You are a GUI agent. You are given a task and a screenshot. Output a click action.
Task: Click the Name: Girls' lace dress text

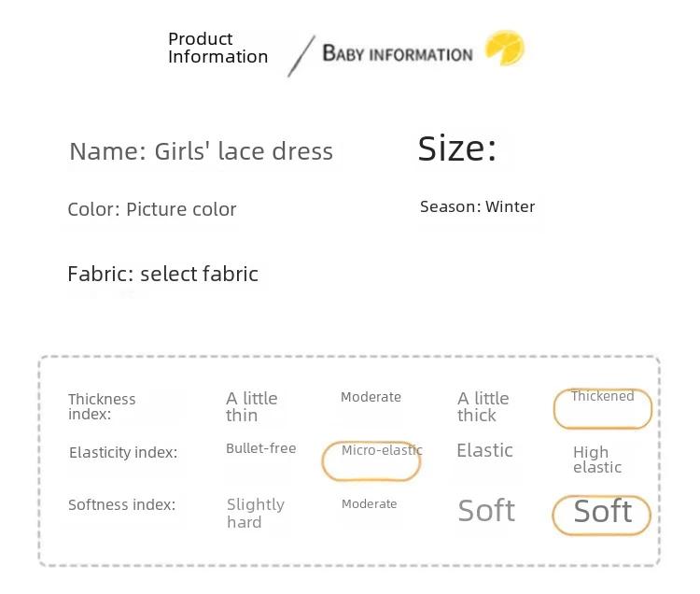[202, 151]
